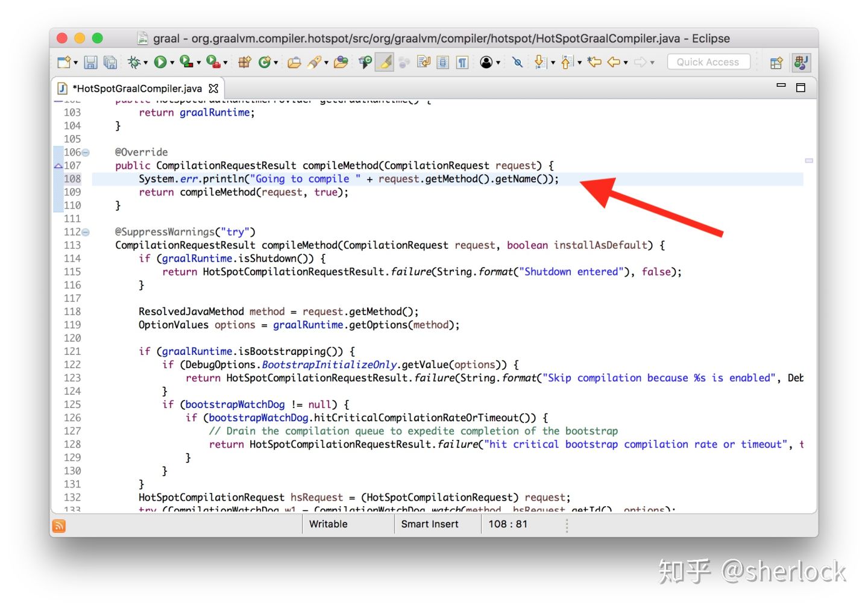Click the 108 : 81 cursor position
The height and width of the screenshot is (608, 868).
coord(508,524)
